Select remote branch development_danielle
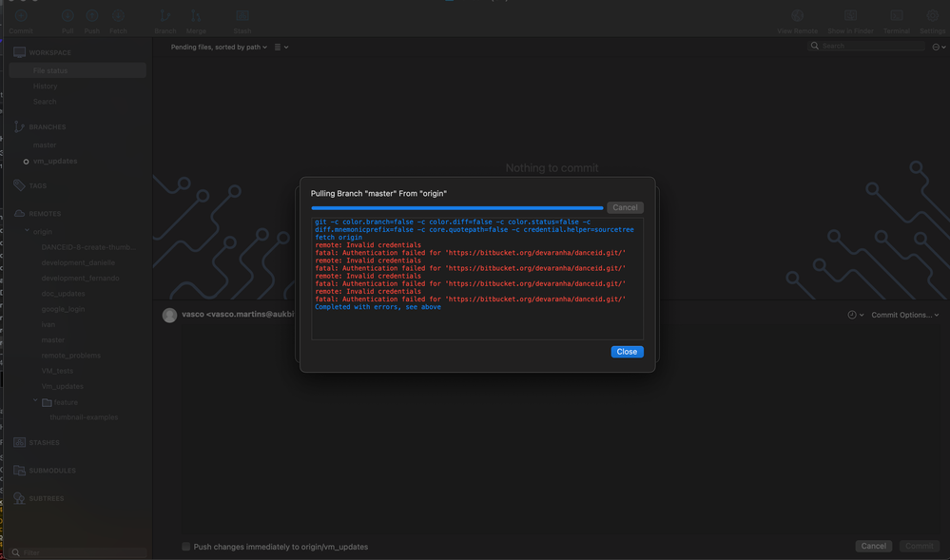950x560 pixels. (x=78, y=262)
